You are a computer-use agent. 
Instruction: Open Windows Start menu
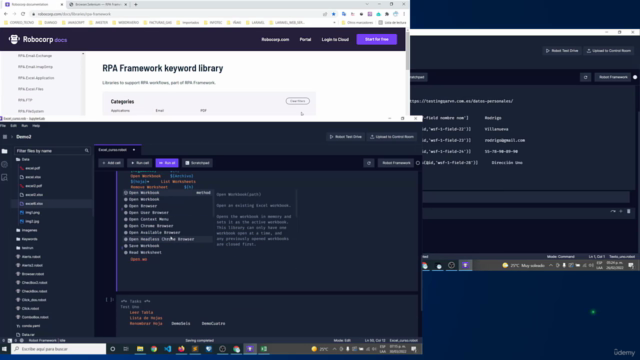point(4,349)
